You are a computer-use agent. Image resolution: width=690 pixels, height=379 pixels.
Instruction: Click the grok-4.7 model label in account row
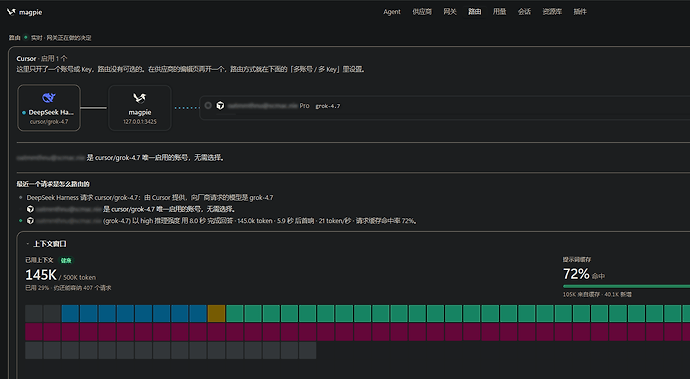point(328,106)
